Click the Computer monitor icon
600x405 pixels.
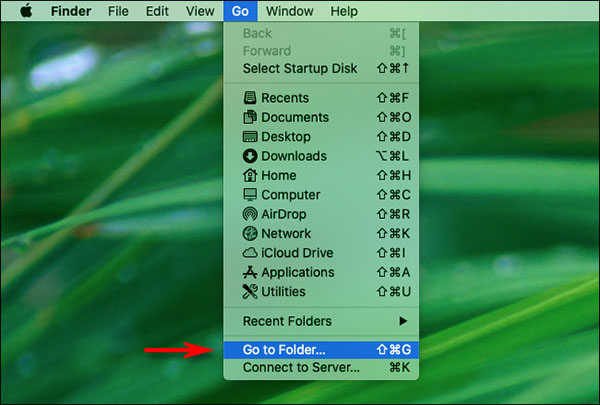point(250,194)
